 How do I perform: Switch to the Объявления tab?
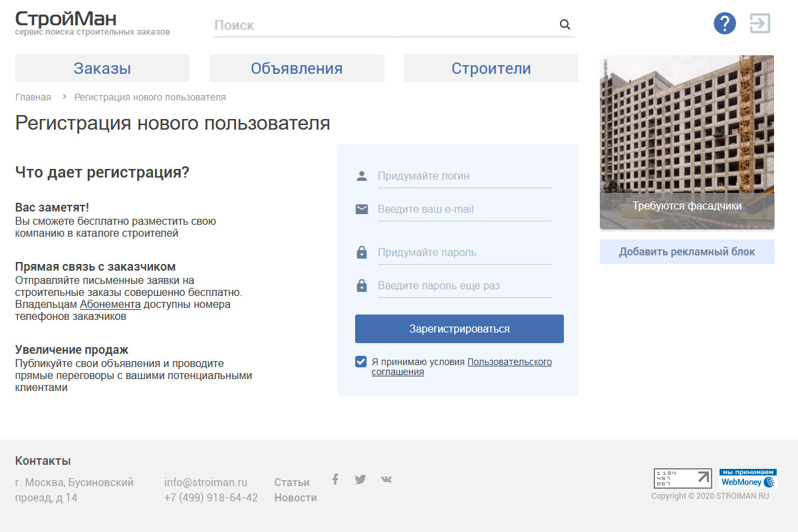tap(297, 68)
